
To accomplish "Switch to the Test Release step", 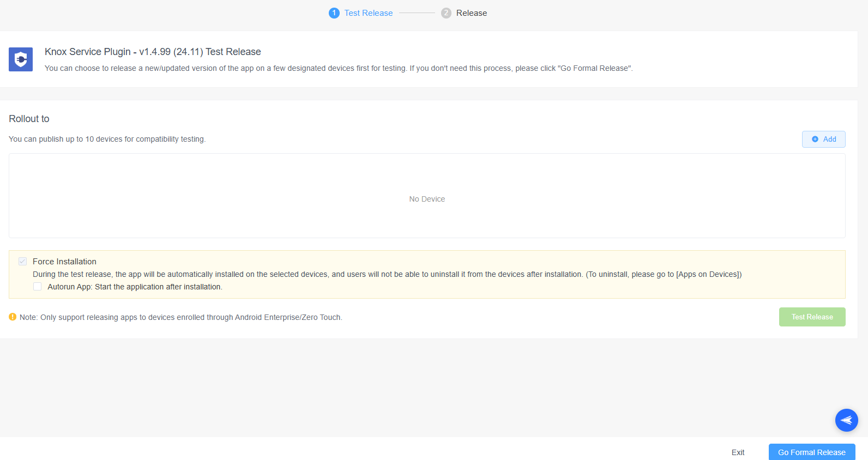I will [x=369, y=13].
